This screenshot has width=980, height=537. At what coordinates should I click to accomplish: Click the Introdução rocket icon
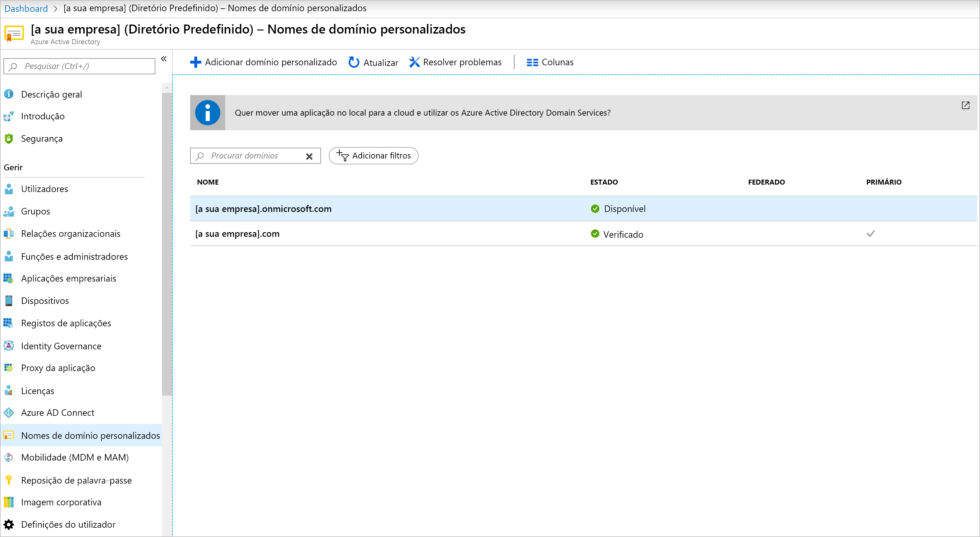(x=9, y=116)
